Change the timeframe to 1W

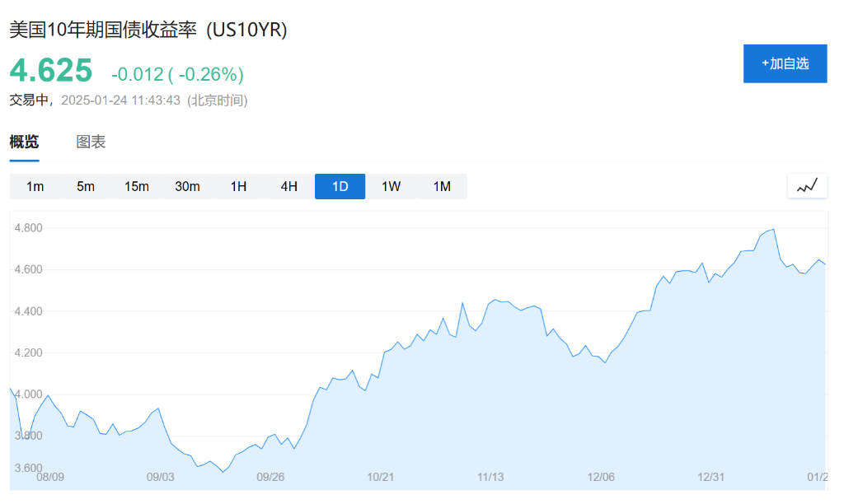[x=391, y=186]
